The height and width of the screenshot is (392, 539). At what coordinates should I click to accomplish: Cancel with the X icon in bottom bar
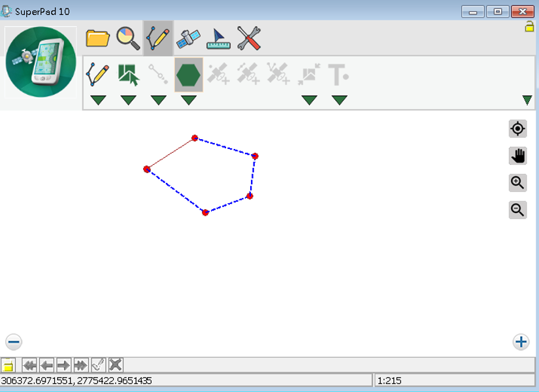coord(116,365)
